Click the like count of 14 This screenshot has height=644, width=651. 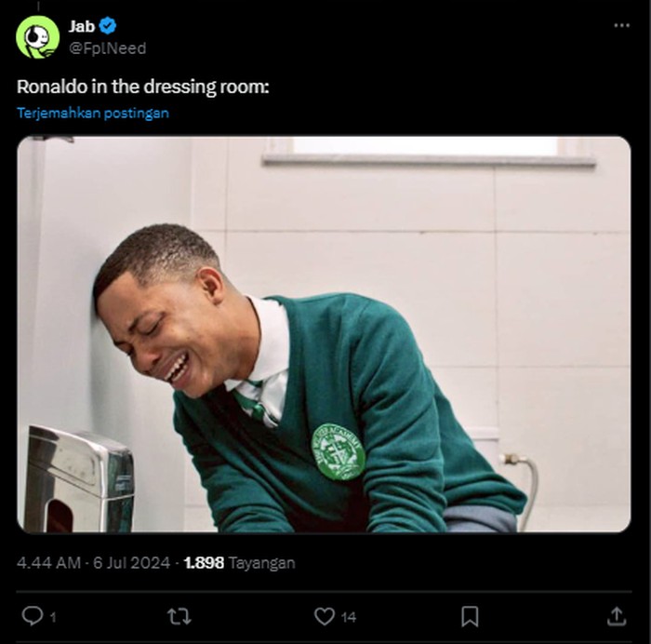click(348, 616)
